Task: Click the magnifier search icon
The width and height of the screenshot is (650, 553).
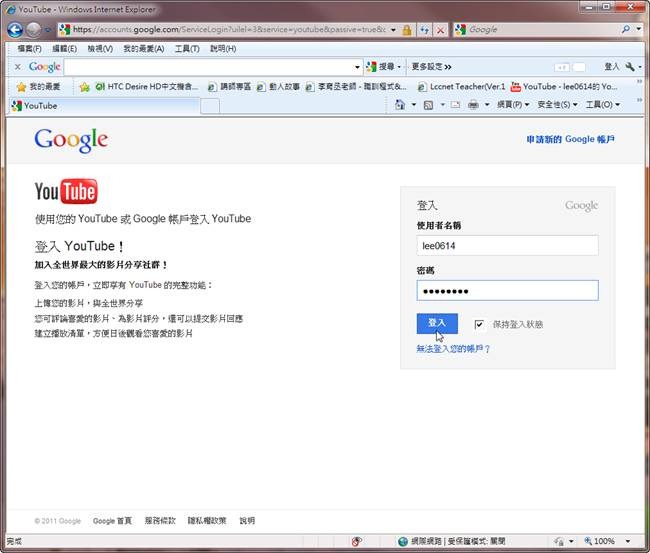Action: (626, 29)
